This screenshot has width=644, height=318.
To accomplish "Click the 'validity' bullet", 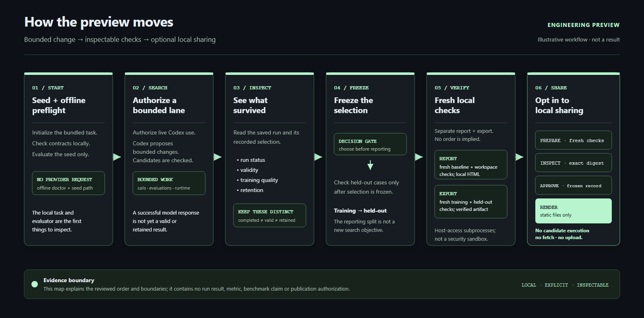I will 248,170.
